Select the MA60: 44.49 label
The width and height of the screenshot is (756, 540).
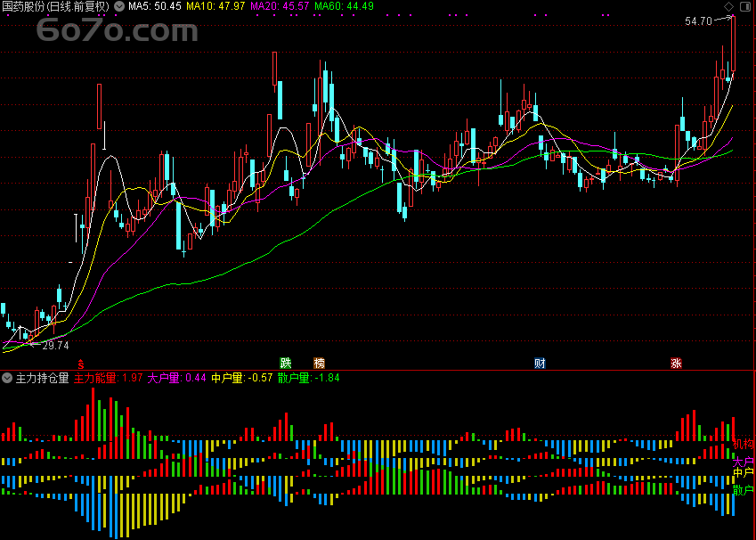[344, 7]
